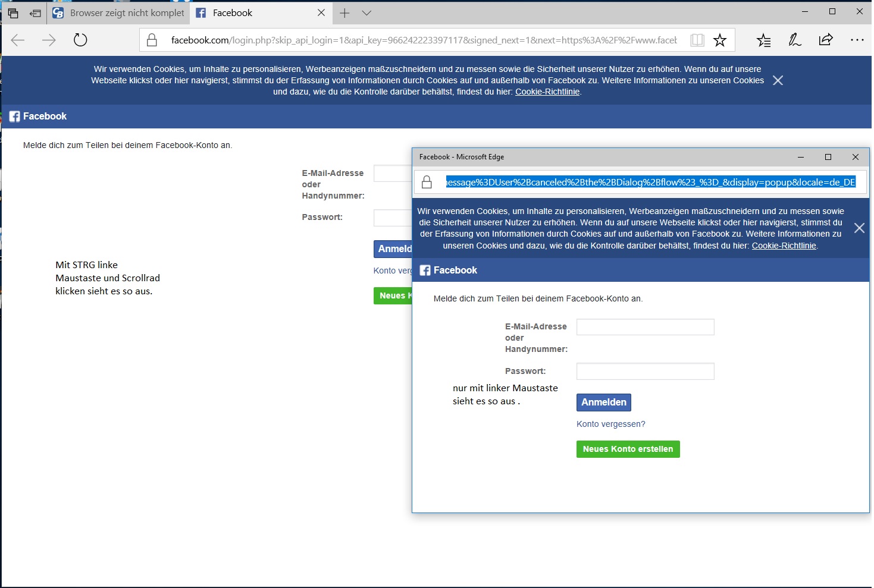Viewport: 874px width, 588px height.
Task: Open Reading view icon
Action: pyautogui.click(x=697, y=40)
